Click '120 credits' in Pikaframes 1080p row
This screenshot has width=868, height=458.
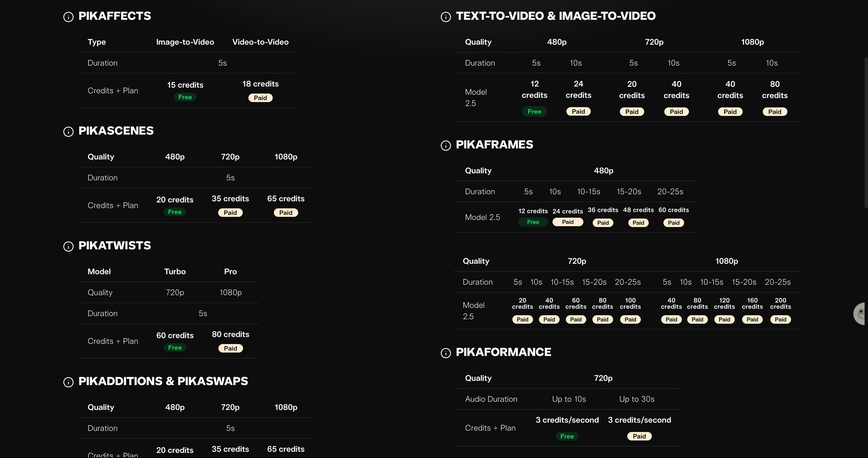pos(724,303)
